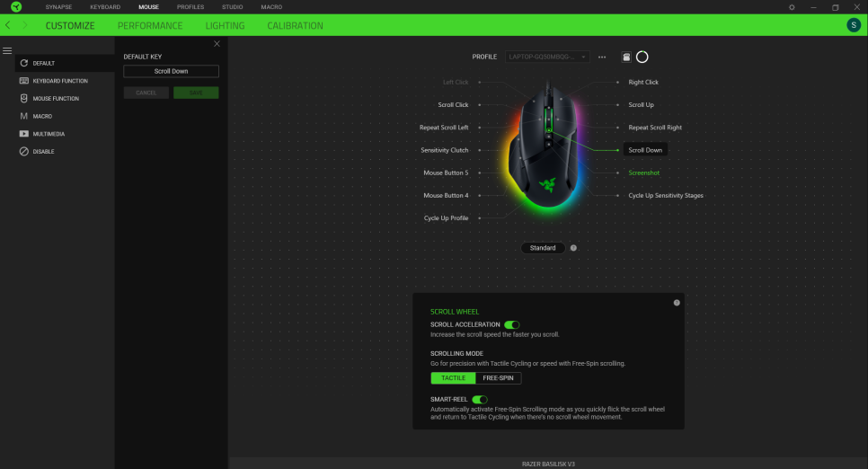Click the info icon beside Standard
Screen dimensions: 868x469
pos(573,248)
